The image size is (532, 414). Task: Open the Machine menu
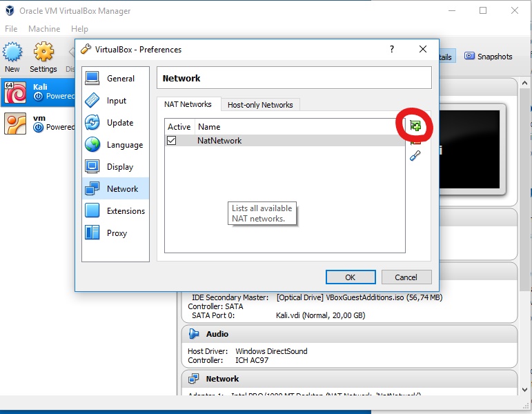[x=44, y=29]
